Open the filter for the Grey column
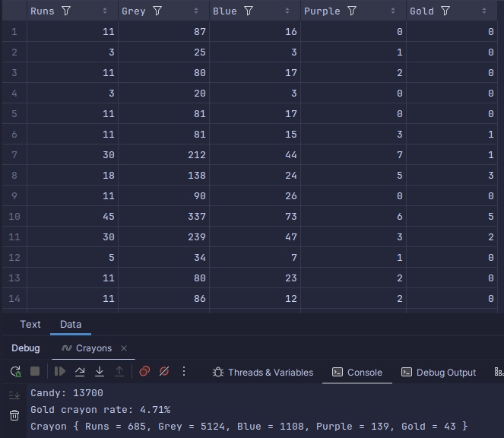 coord(157,11)
